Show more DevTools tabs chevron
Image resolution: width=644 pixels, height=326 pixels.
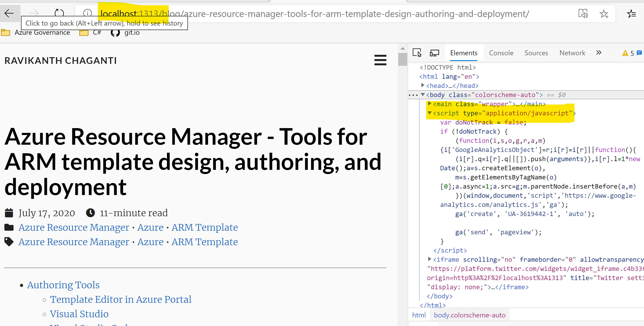(599, 53)
